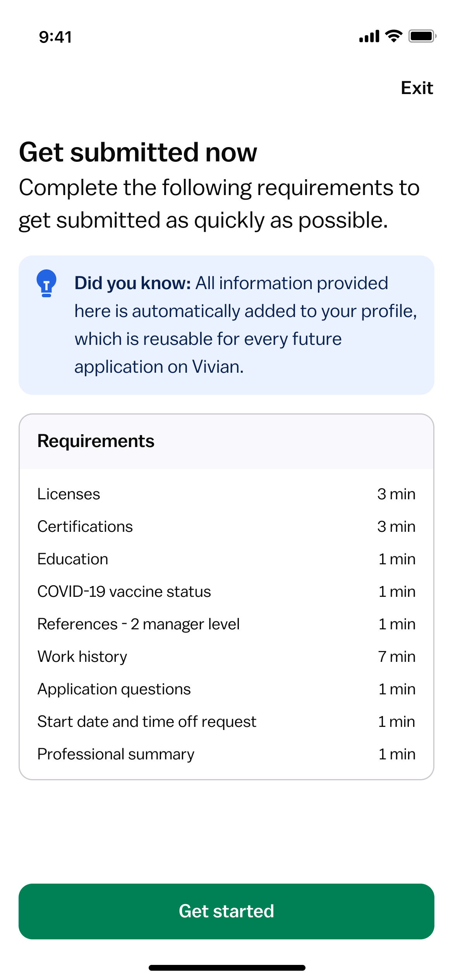Viewport: 453px width, 980px height.
Task: Tap the home indicator bar
Action: click(x=227, y=968)
